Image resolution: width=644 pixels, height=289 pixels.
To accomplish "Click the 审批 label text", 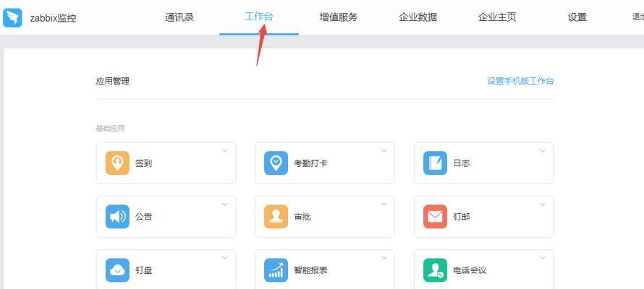I will coord(302,217).
